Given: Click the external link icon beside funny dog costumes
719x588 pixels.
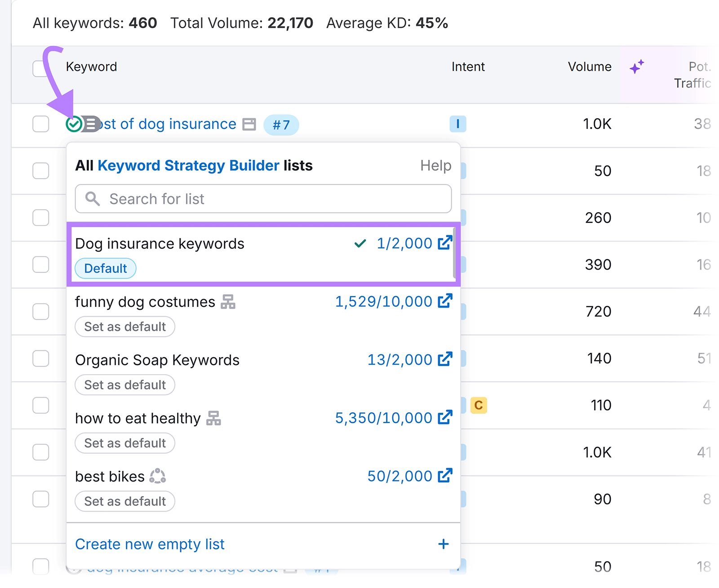Looking at the screenshot, I should 445,301.
